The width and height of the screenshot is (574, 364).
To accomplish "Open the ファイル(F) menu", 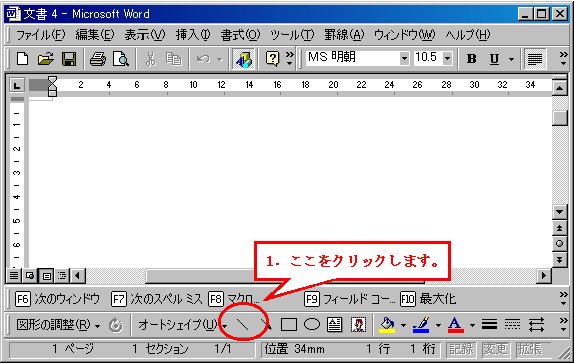I will [41, 35].
